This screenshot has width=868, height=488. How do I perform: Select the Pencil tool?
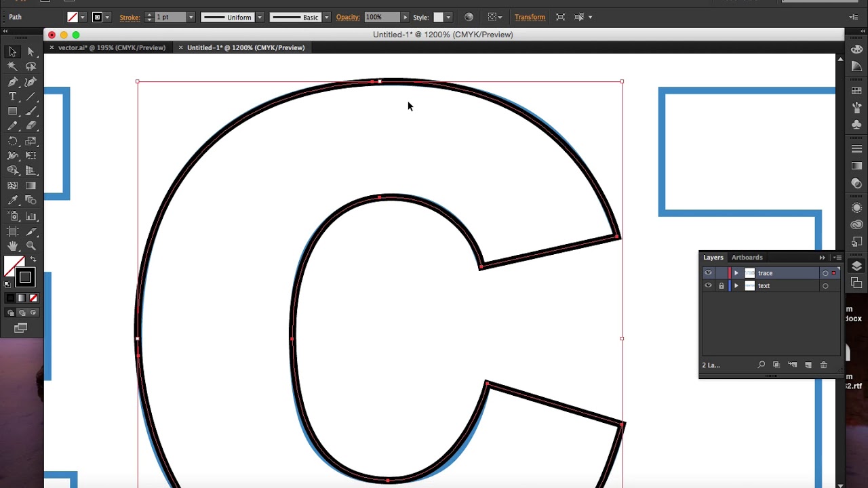pyautogui.click(x=12, y=126)
